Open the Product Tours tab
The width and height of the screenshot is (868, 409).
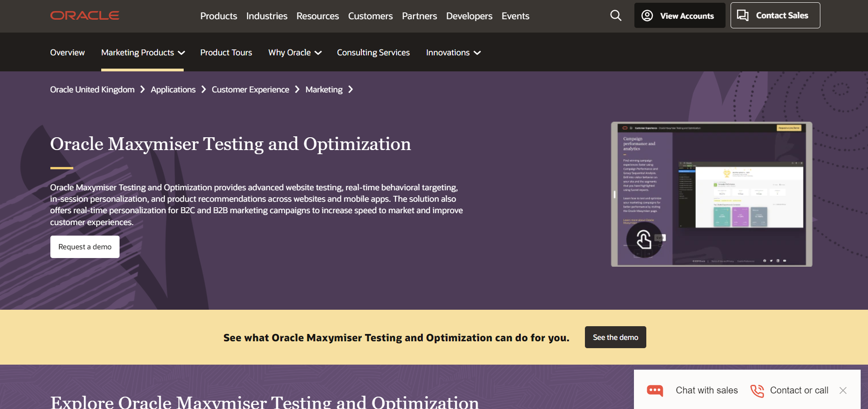(226, 53)
